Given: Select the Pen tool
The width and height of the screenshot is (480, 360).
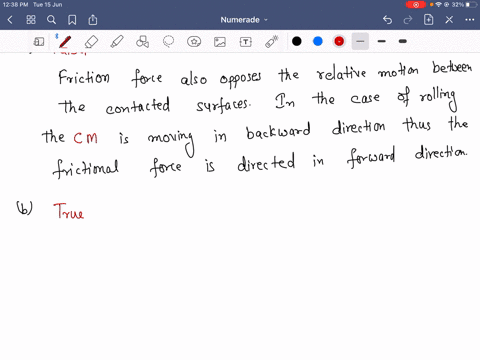Looking at the screenshot, I should click(65, 42).
